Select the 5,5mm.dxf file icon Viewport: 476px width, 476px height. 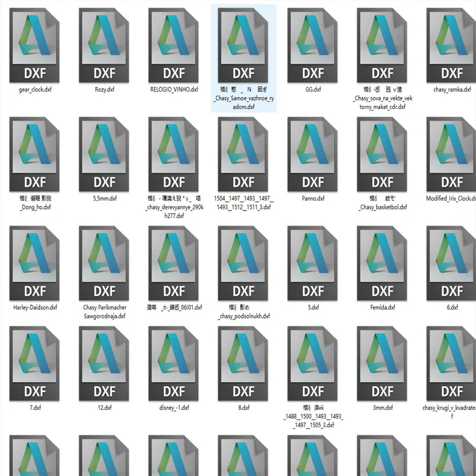pyautogui.click(x=104, y=154)
